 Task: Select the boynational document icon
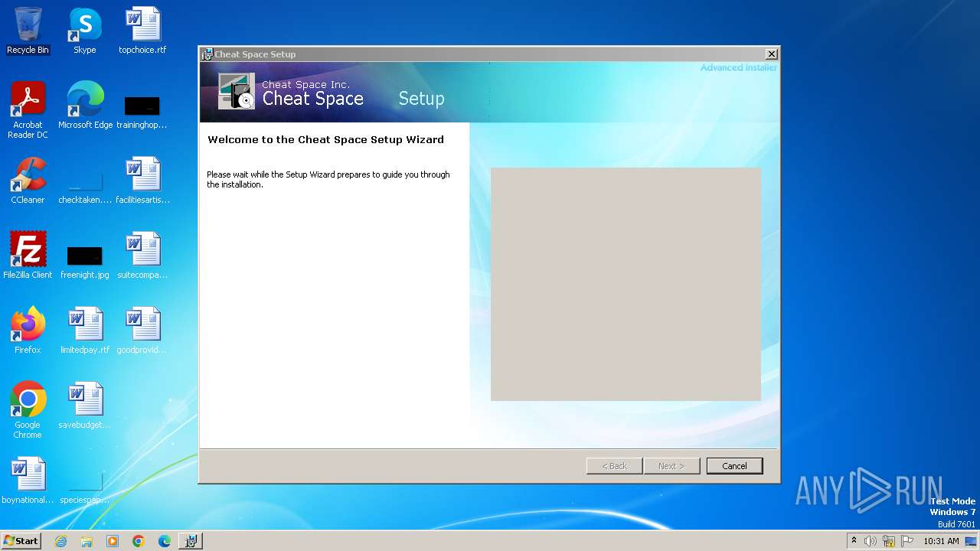[28, 481]
